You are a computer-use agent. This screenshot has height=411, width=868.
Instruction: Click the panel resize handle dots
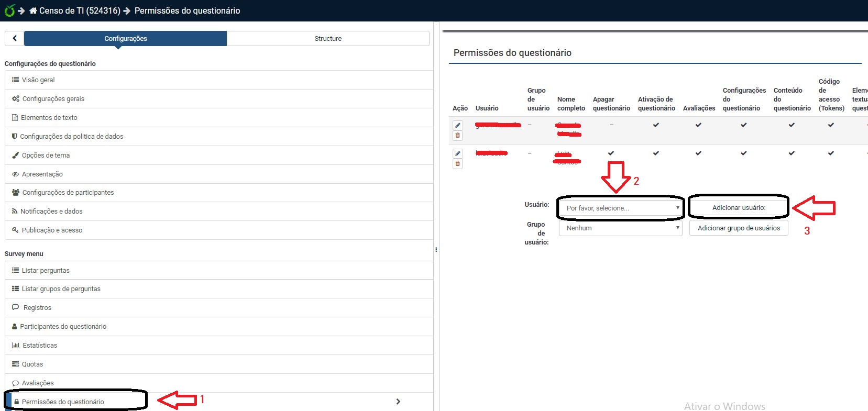pos(436,250)
